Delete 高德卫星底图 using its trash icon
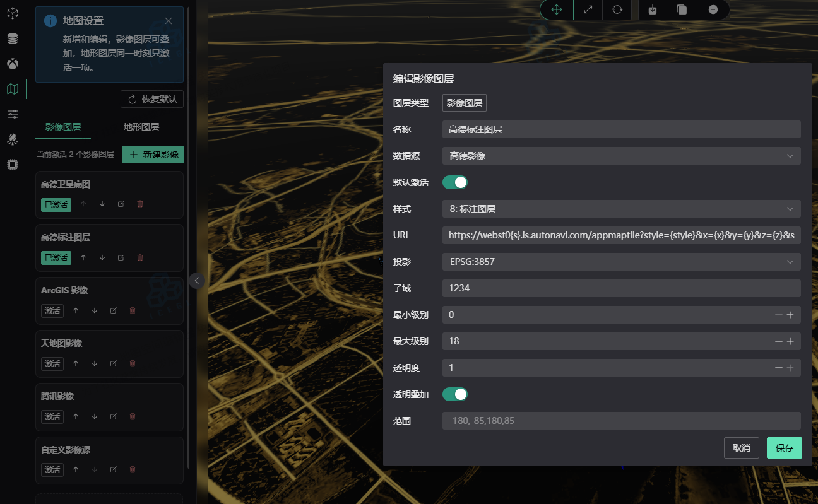Image resolution: width=818 pixels, height=504 pixels. click(139, 204)
